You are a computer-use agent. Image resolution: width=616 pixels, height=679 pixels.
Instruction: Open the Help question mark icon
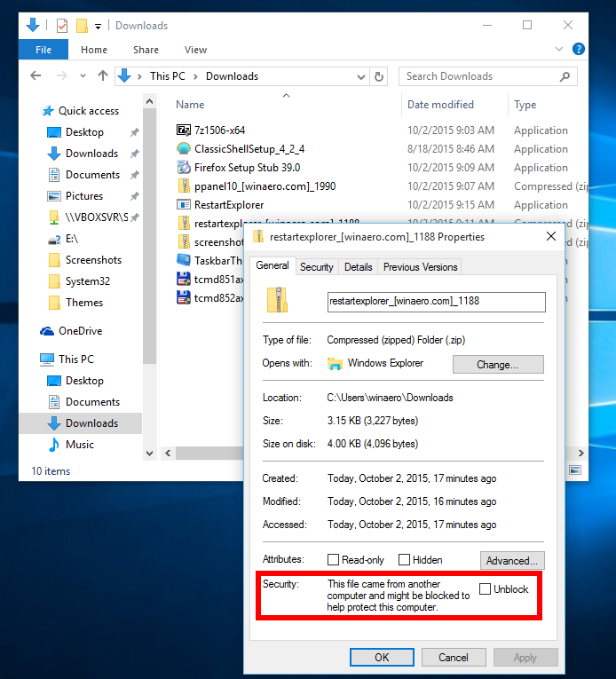point(579,50)
